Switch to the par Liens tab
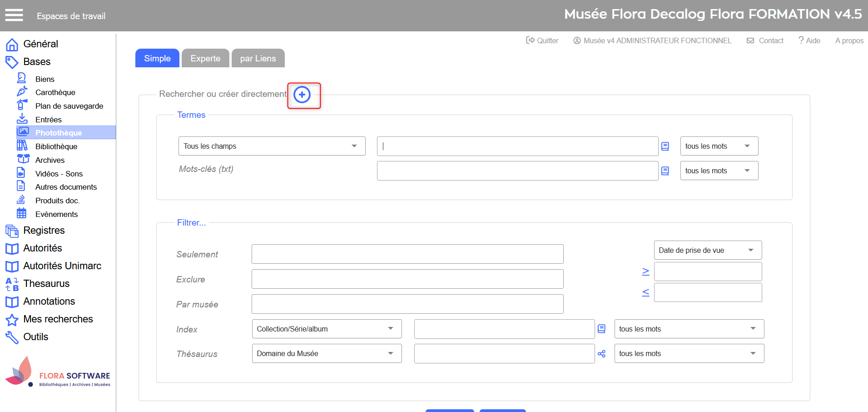Viewport: 868px width, 412px height. point(258,58)
